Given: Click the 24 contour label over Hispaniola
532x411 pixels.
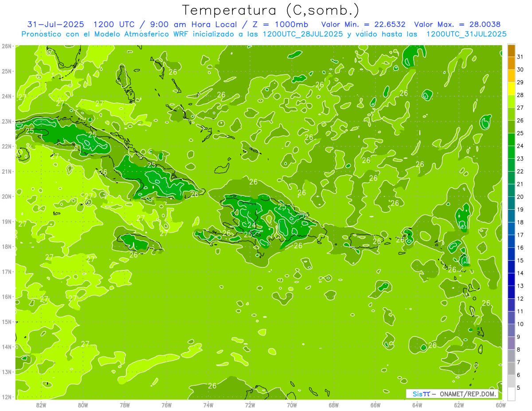Looking at the screenshot, I should [251, 225].
